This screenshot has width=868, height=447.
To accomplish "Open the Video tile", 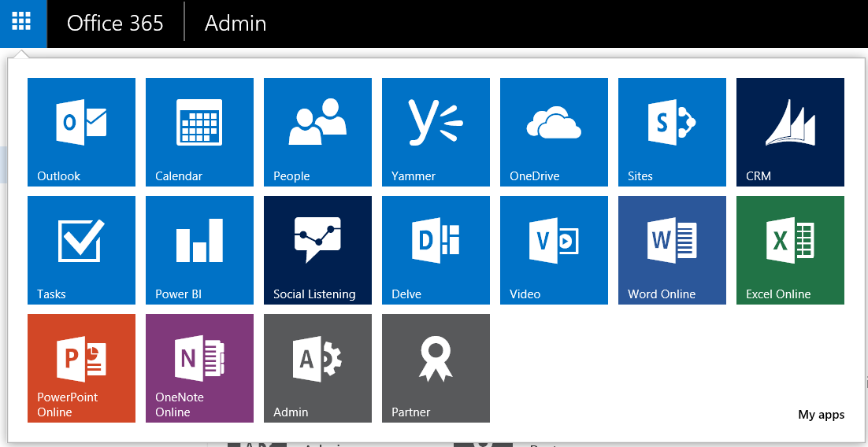I will [x=554, y=249].
